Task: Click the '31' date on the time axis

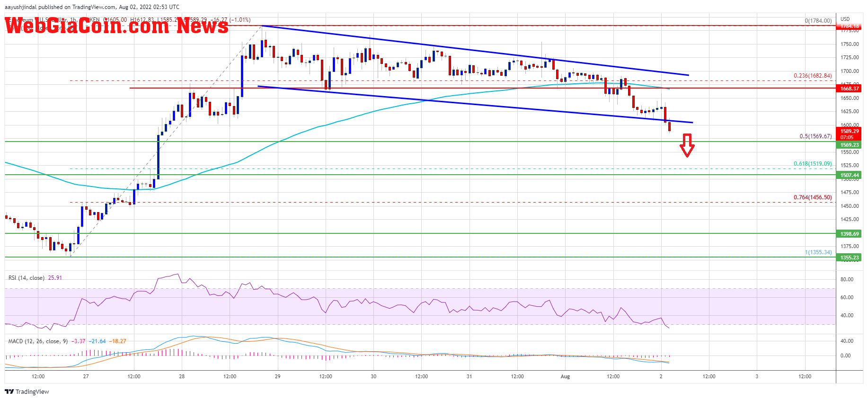Action: tap(469, 377)
